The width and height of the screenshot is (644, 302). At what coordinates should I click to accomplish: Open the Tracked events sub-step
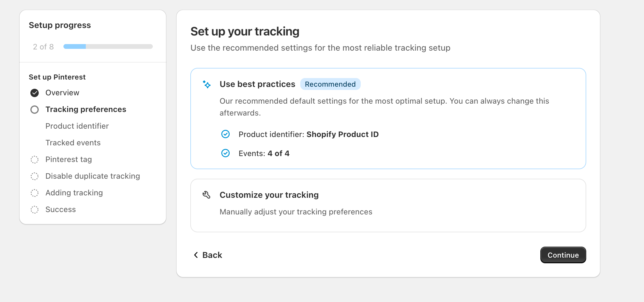[73, 143]
